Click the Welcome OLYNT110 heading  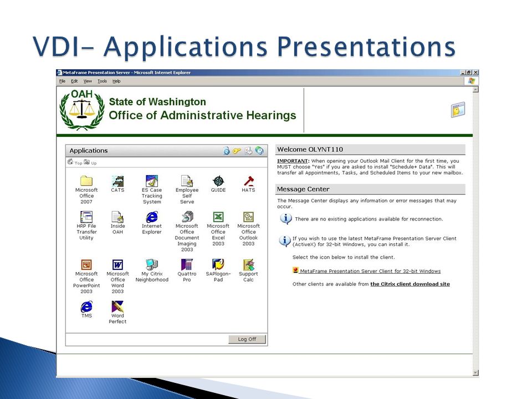tap(310, 149)
